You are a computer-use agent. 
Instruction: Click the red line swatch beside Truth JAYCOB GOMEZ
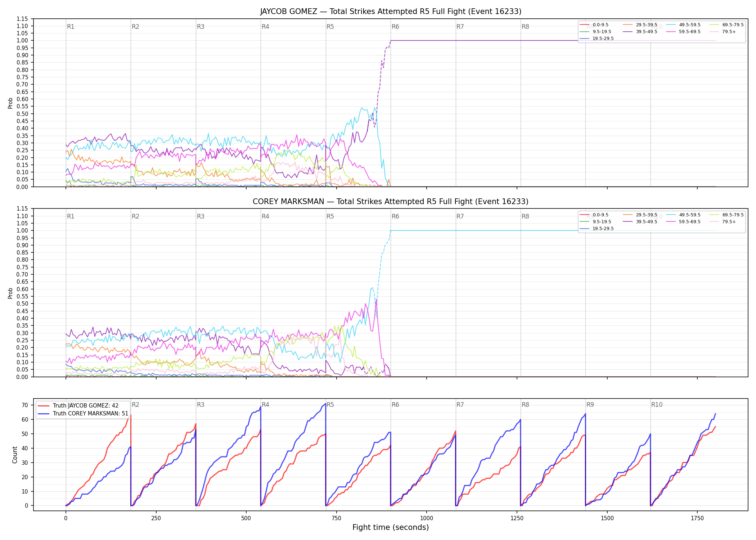pos(44,406)
